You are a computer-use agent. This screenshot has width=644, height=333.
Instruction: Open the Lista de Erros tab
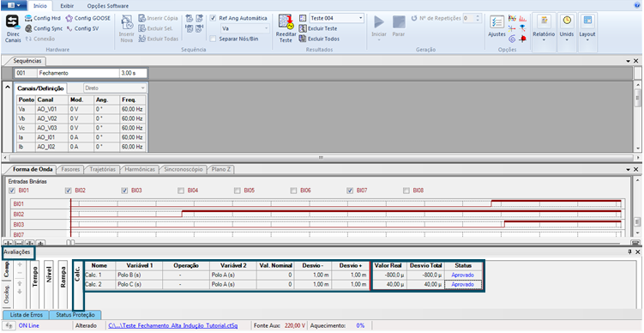(x=27, y=315)
